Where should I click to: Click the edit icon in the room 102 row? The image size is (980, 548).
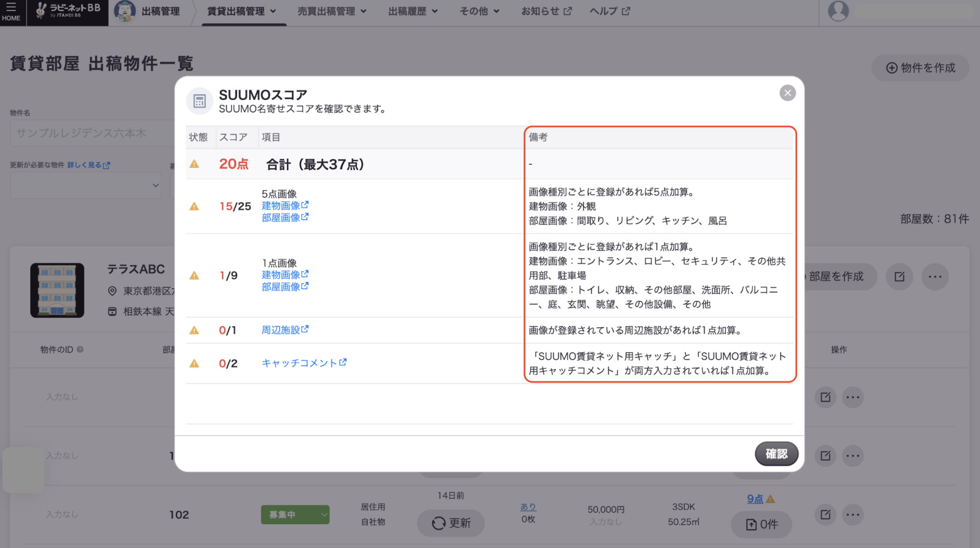tap(825, 514)
